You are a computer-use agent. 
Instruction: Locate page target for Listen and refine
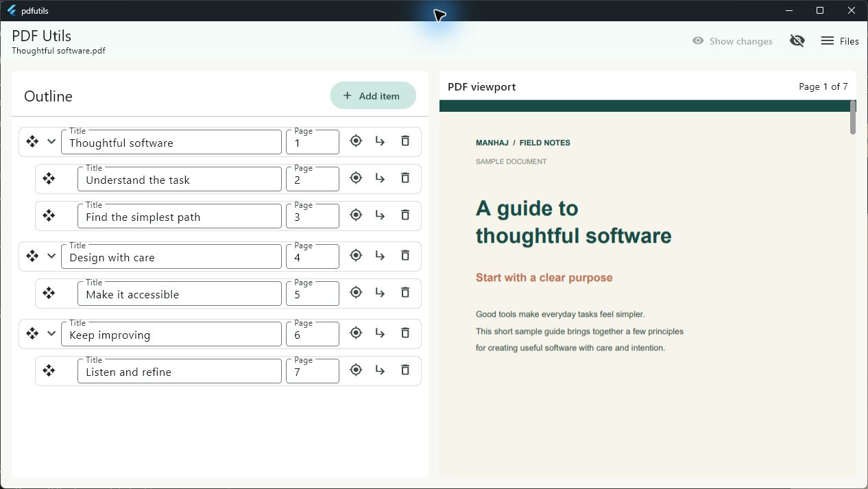(356, 370)
